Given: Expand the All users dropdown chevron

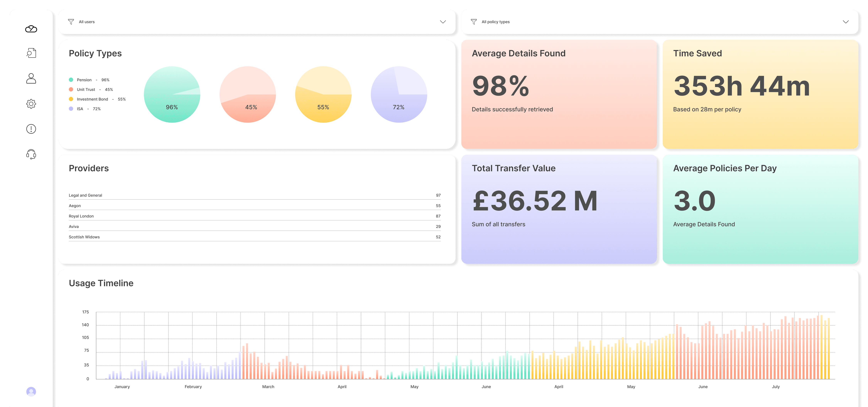Looking at the screenshot, I should [443, 22].
